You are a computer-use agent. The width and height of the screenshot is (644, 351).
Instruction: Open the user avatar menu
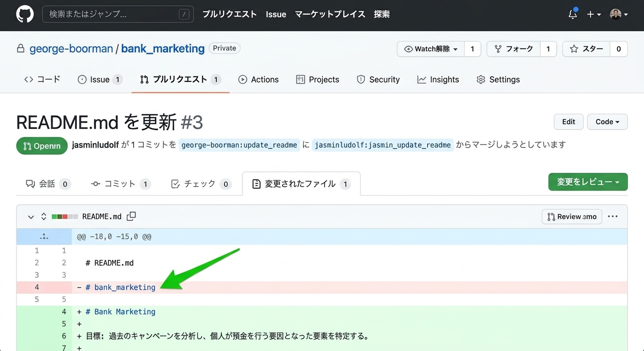pos(619,14)
